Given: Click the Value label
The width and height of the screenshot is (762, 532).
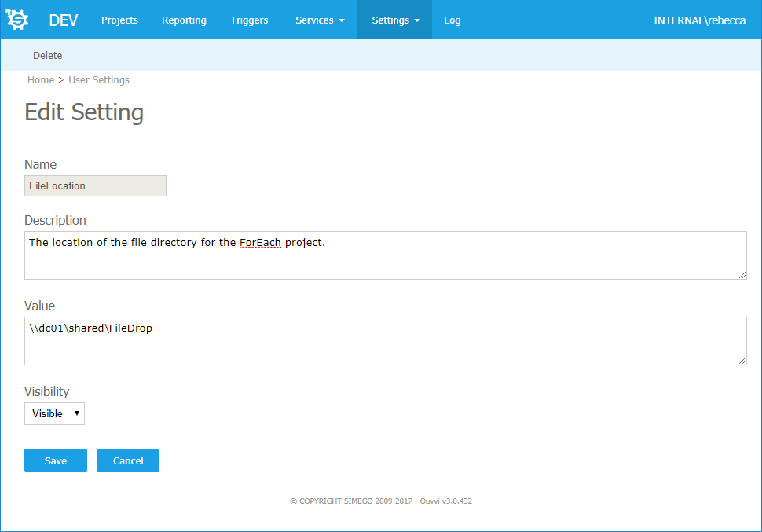Looking at the screenshot, I should [39, 306].
